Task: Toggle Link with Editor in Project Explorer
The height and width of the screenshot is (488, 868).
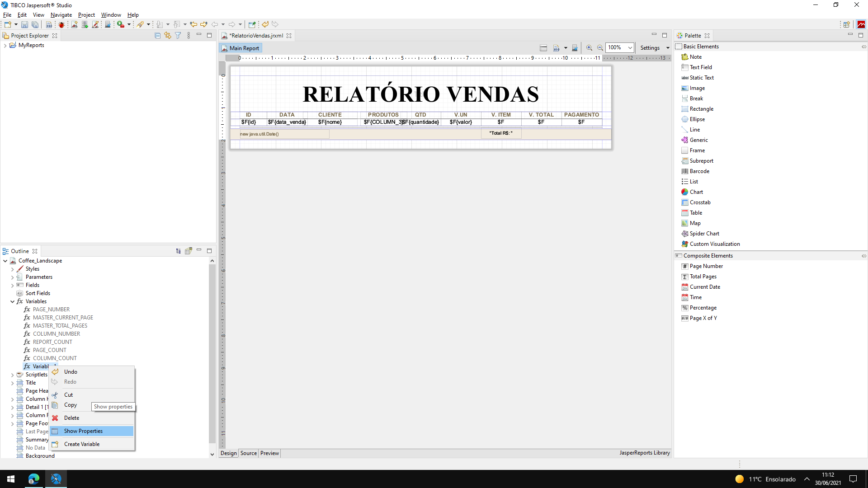Action: (x=168, y=35)
